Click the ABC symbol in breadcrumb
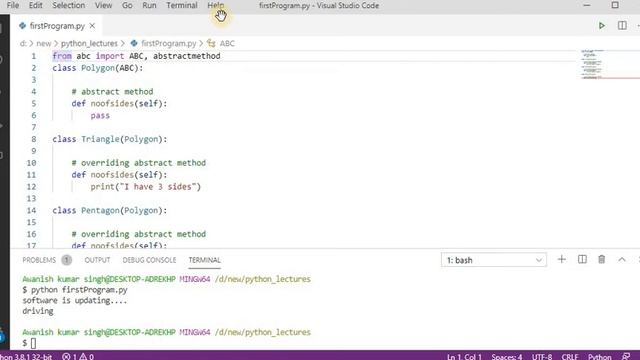The height and width of the screenshot is (360, 640). pos(227,43)
